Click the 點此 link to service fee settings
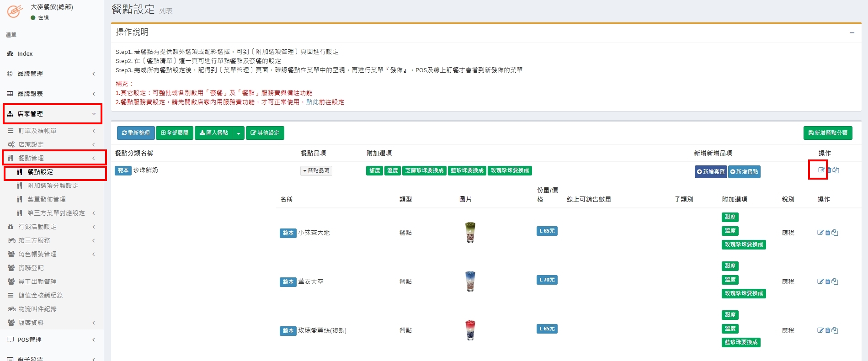The height and width of the screenshot is (361, 868). pos(312,102)
